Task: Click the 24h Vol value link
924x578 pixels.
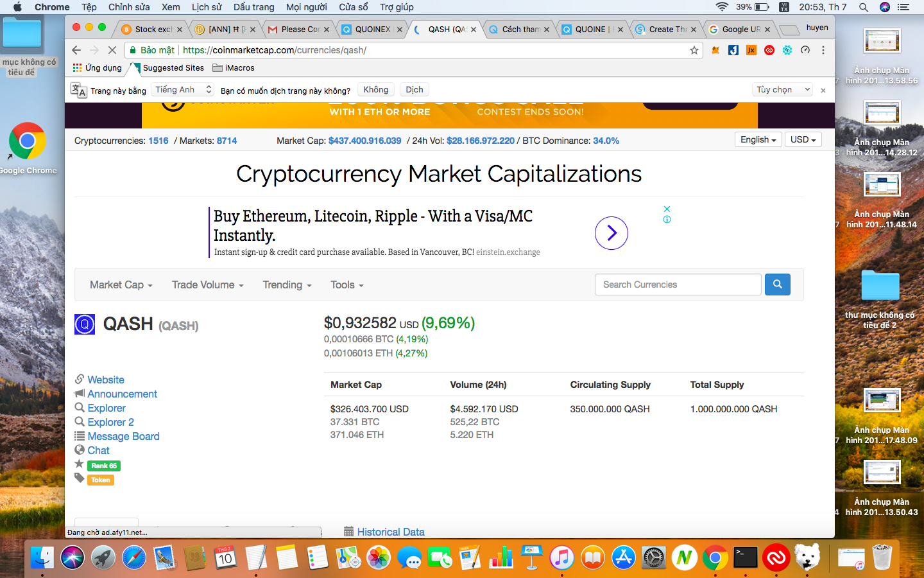Action: coord(481,141)
